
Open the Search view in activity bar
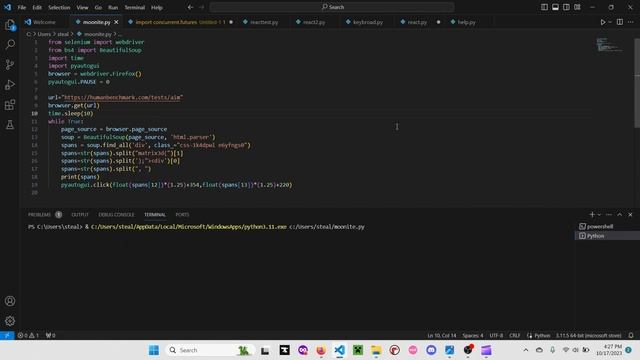[10, 44]
